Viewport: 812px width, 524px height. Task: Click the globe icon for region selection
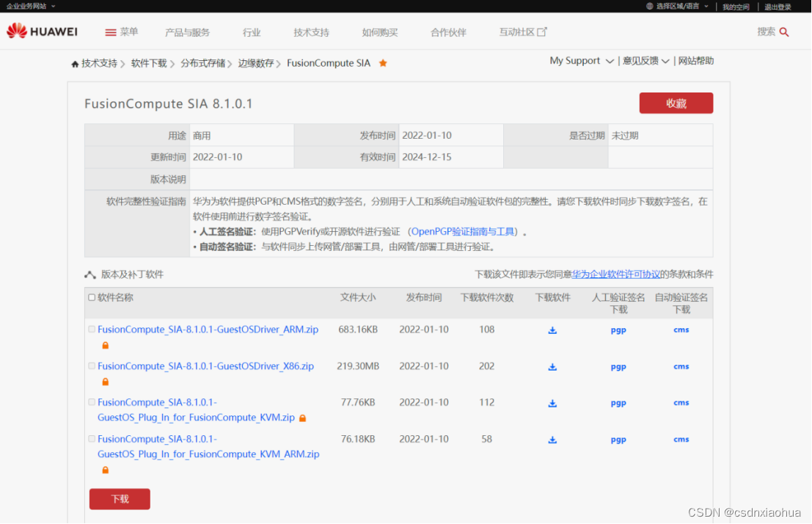pos(649,6)
